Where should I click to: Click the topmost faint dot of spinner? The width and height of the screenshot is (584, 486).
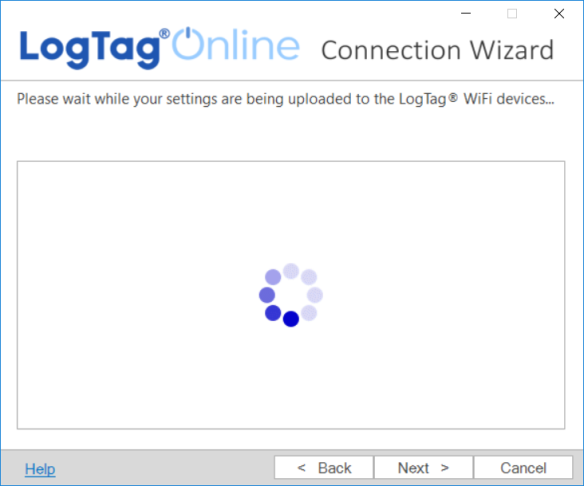click(x=291, y=271)
